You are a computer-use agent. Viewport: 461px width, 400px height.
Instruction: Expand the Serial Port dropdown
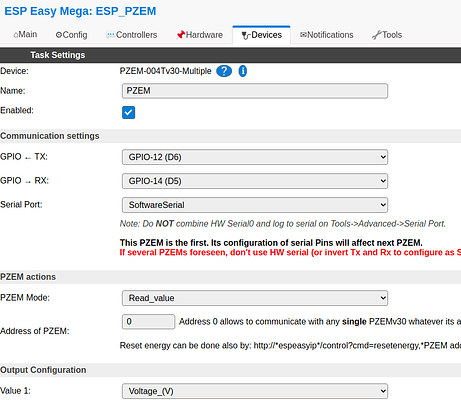tap(255, 205)
